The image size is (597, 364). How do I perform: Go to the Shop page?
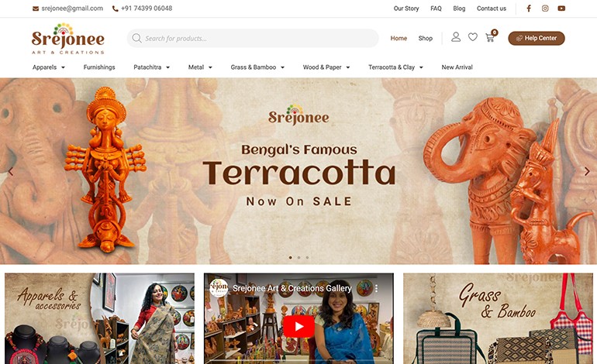pyautogui.click(x=426, y=38)
